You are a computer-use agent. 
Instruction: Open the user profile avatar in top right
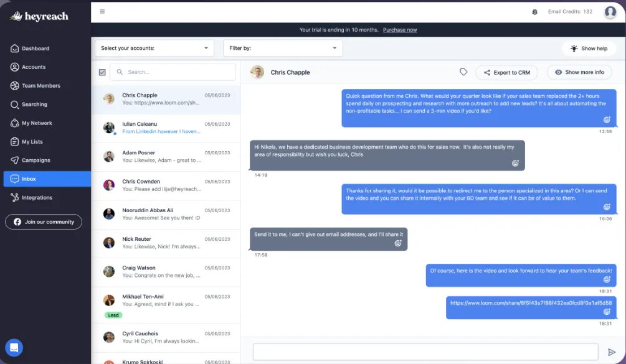point(610,12)
